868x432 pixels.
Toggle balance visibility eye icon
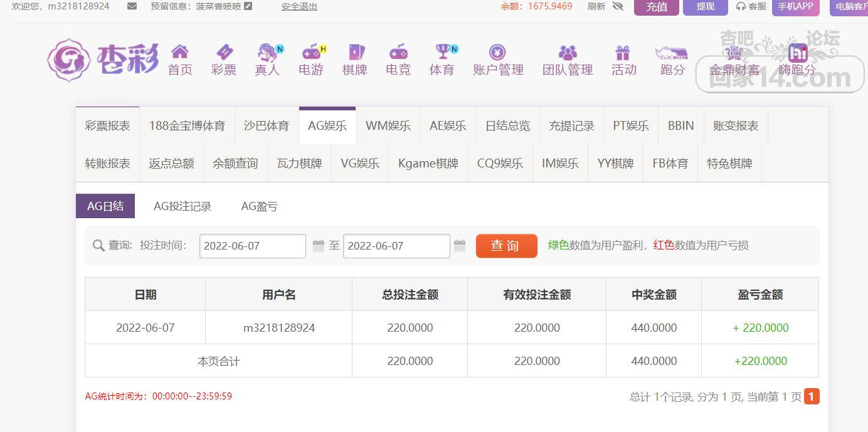[x=618, y=6]
